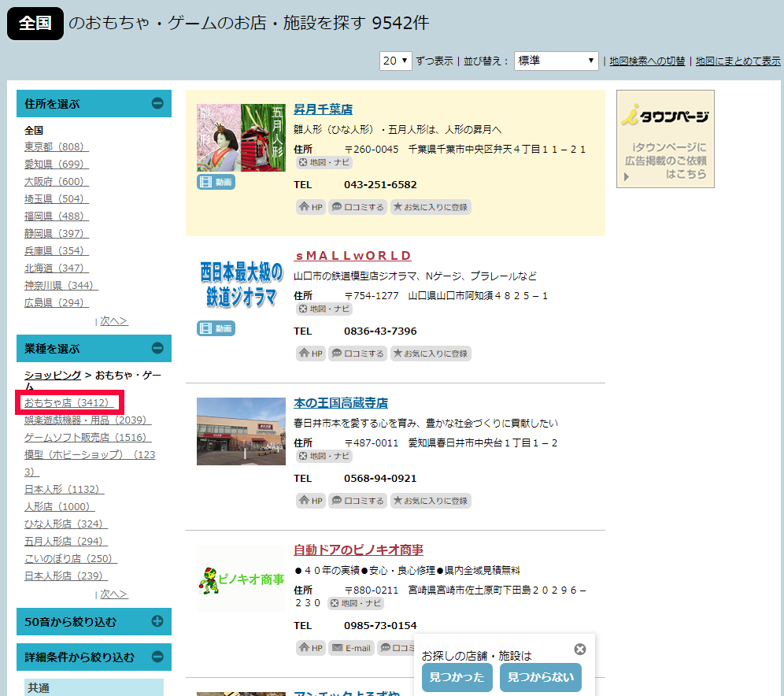Click 口コミする for 本の王国高蔵寺店
The height and width of the screenshot is (696, 784).
tap(357, 501)
